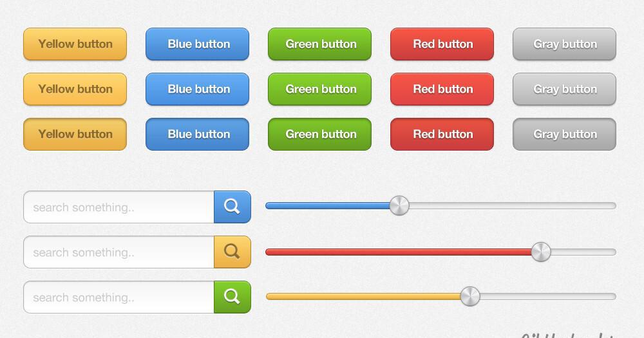The image size is (644, 338).
Task: Click the red slider's round handle
Action: [x=541, y=252]
